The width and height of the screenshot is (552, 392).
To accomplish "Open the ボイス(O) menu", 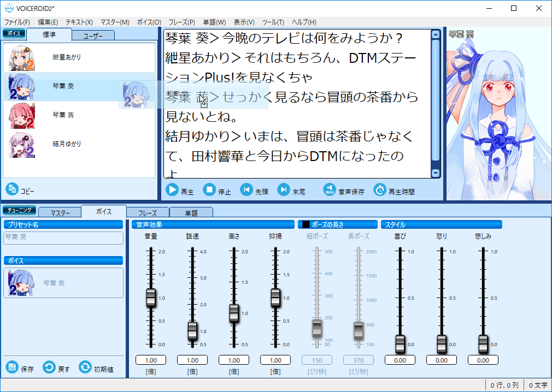I will pyautogui.click(x=149, y=22).
